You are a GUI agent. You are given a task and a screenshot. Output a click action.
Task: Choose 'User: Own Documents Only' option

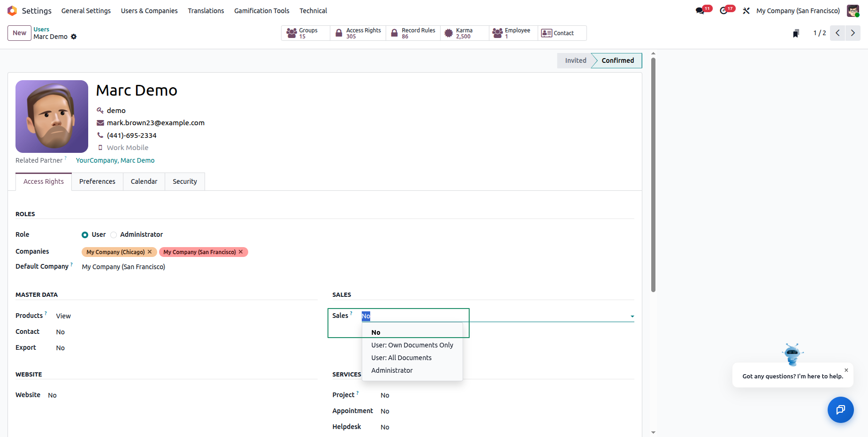412,345
